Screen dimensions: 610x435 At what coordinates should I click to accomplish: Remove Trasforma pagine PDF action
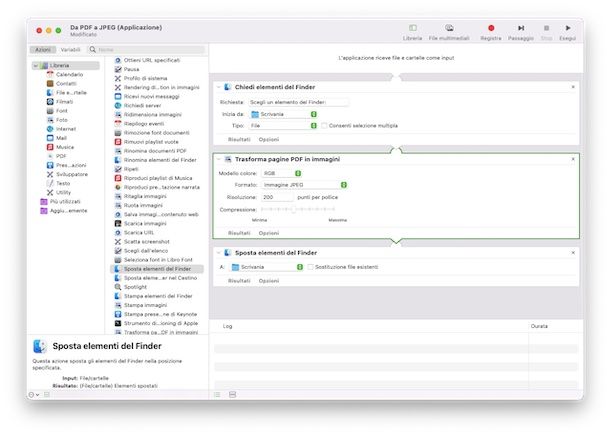(573, 159)
